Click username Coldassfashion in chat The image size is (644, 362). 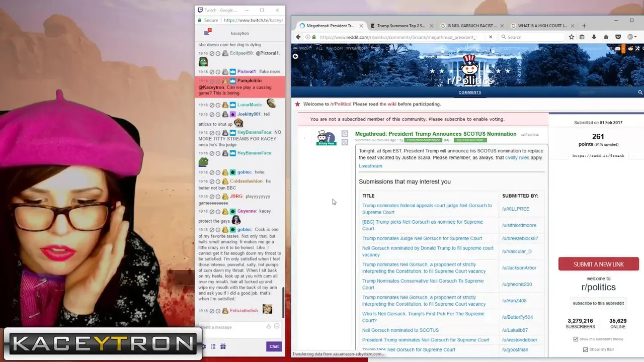(x=246, y=181)
